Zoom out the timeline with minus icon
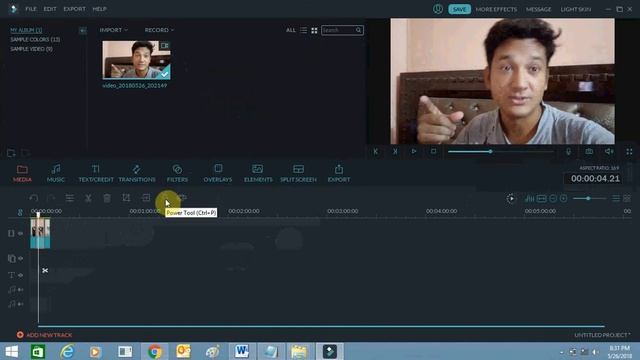This screenshot has width=640, height=360. point(553,198)
